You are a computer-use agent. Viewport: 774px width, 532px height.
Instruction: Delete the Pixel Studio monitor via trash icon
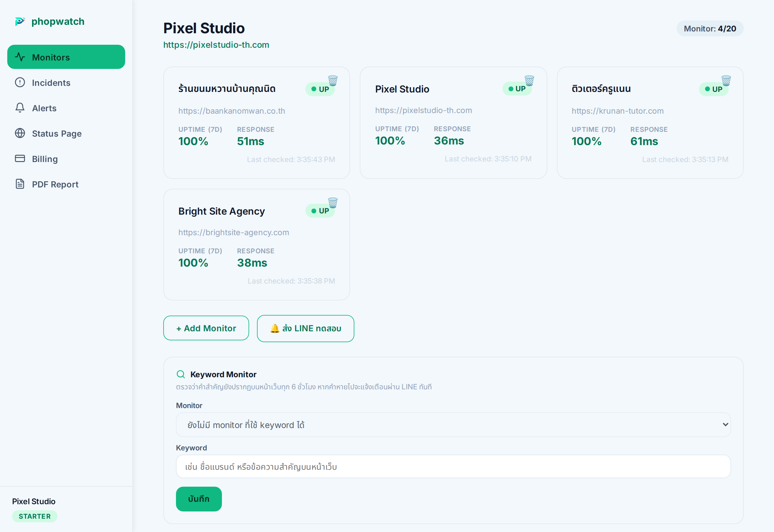point(529,81)
